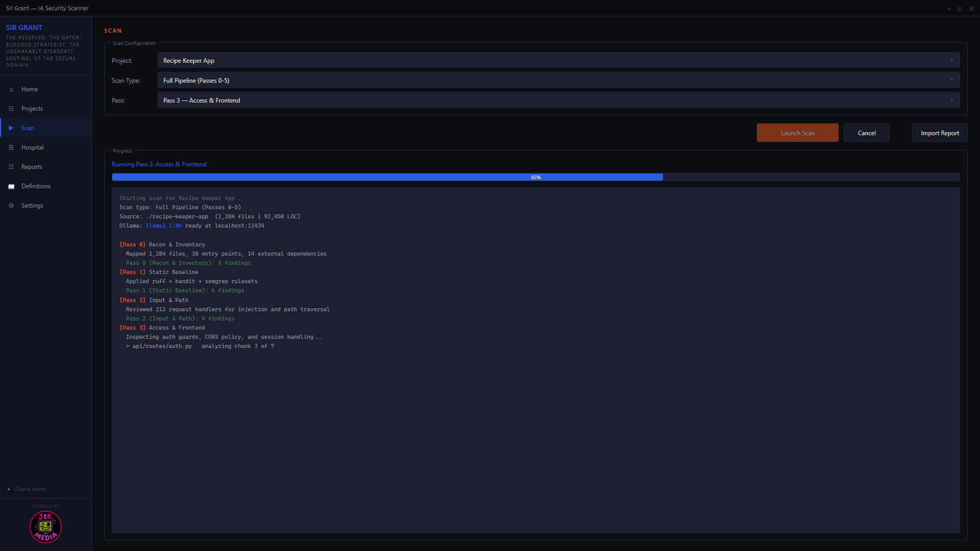Click the green Ollama online status dot
This screenshot has height=551, width=980.
click(9, 489)
